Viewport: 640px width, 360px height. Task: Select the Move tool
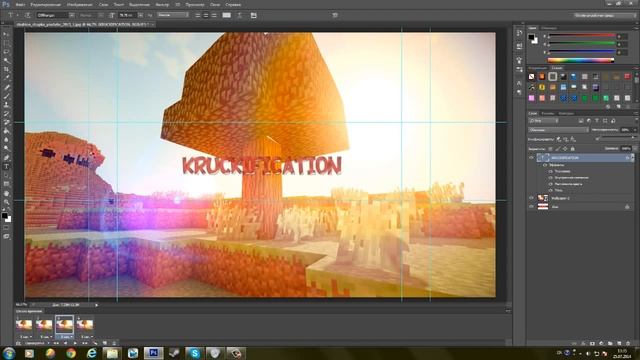pyautogui.click(x=6, y=35)
